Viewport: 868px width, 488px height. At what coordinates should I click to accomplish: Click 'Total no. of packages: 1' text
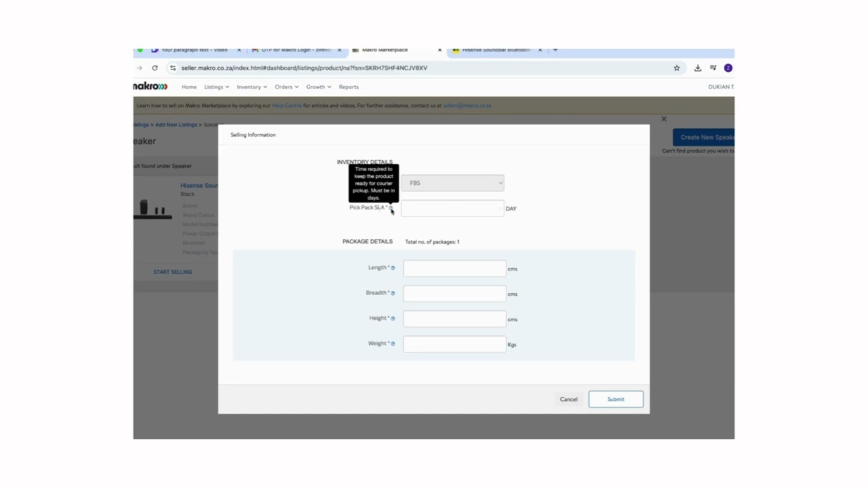pyautogui.click(x=432, y=242)
